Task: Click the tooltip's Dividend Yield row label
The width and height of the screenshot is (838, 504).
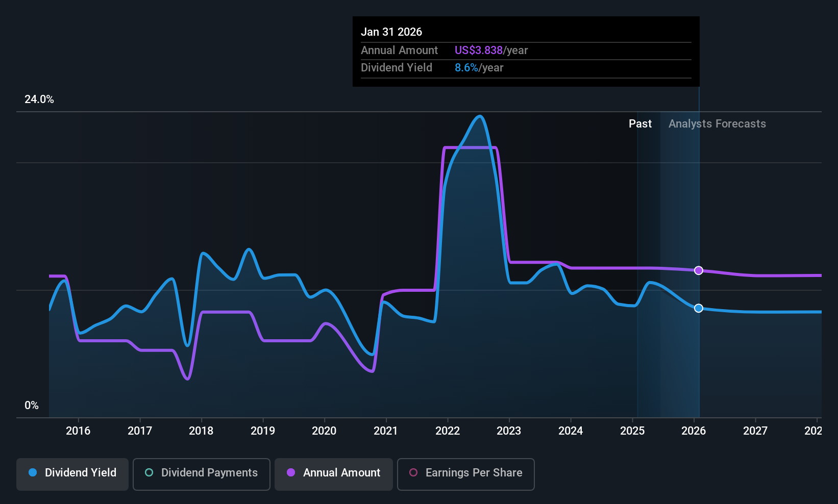Action: [x=397, y=68]
